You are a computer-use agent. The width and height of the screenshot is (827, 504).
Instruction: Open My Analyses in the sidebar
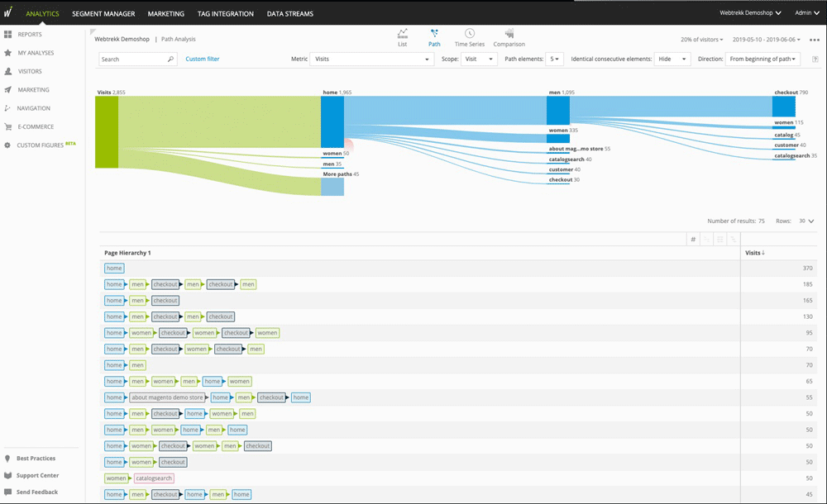click(x=34, y=53)
